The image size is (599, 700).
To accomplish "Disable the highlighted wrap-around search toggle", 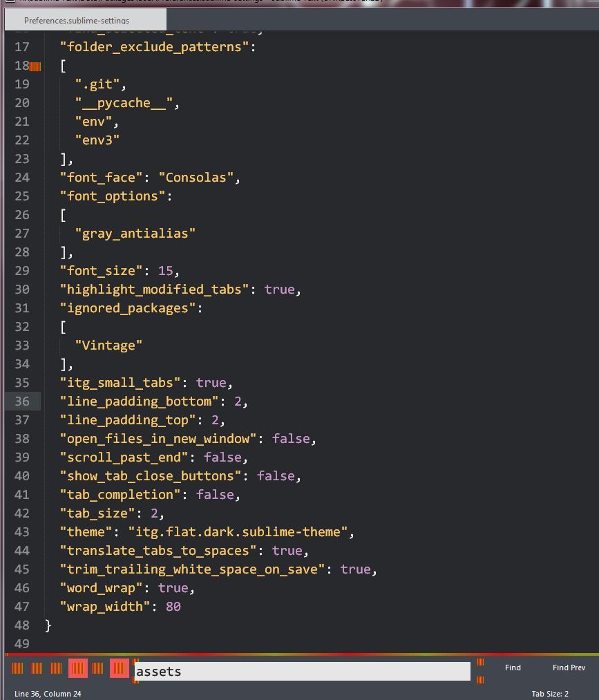I will 78,668.
